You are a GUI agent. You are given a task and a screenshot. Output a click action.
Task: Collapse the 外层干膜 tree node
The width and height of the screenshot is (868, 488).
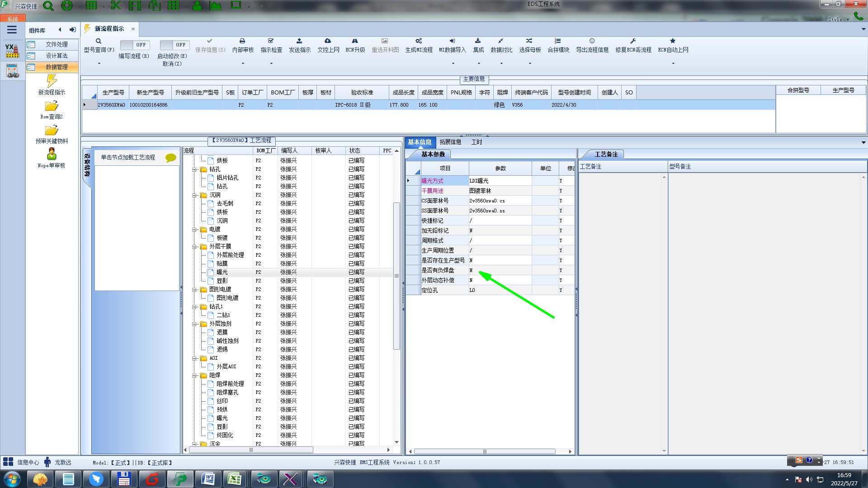pos(194,247)
